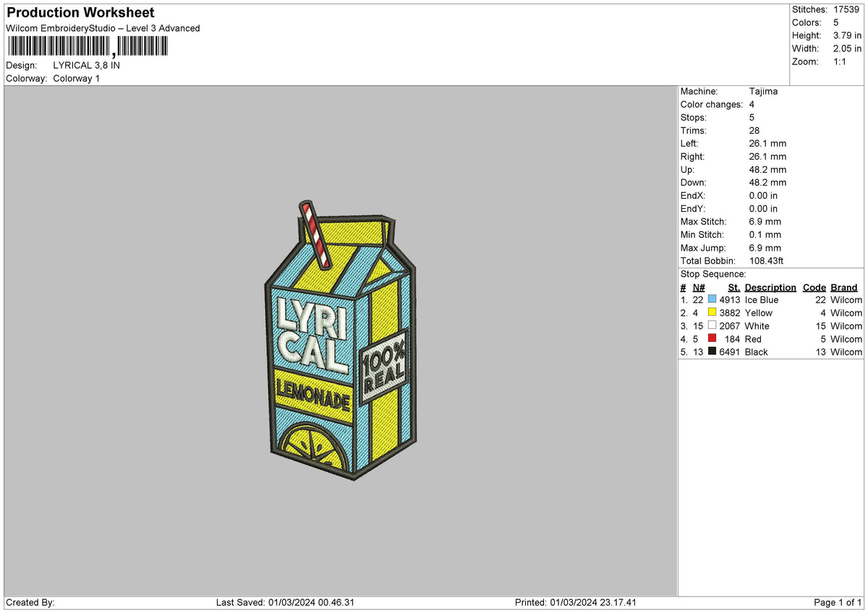The image size is (868, 613).
Task: Click the Trims value '28'
Action: pyautogui.click(x=754, y=130)
